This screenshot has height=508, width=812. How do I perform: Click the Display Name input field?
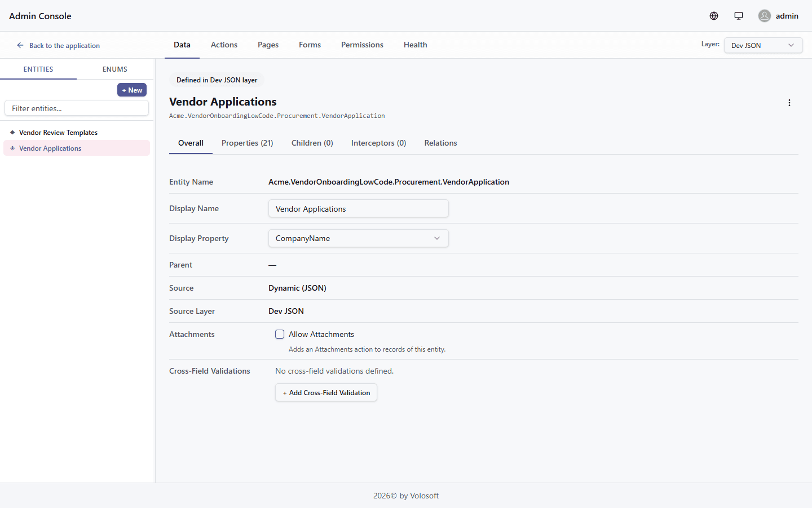(x=359, y=208)
